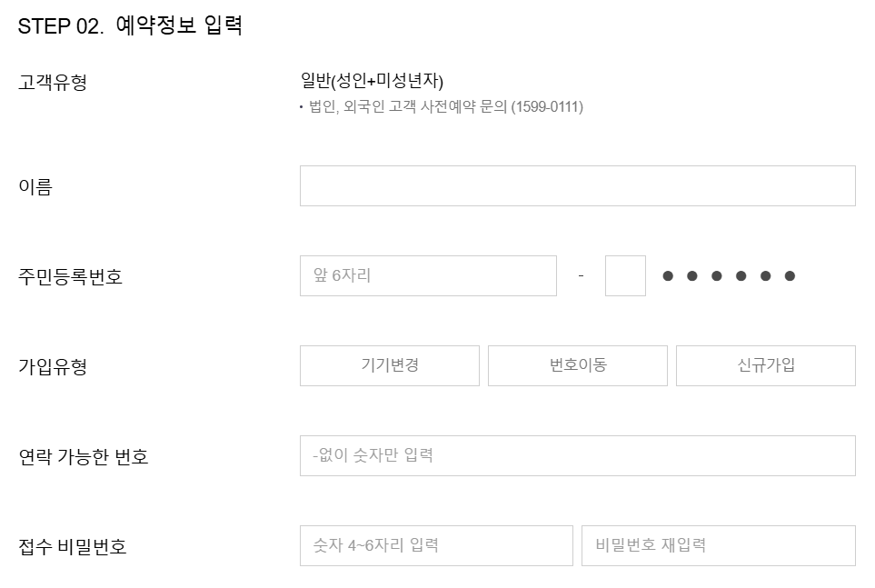The width and height of the screenshot is (875, 588).
Task: Click the 고객유형 label
Action: point(46,80)
